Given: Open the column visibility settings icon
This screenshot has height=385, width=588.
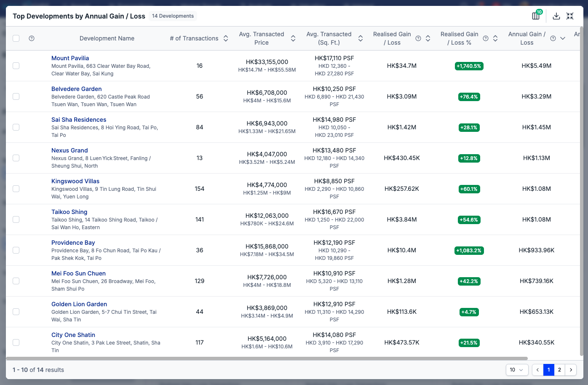Looking at the screenshot, I should tap(536, 16).
